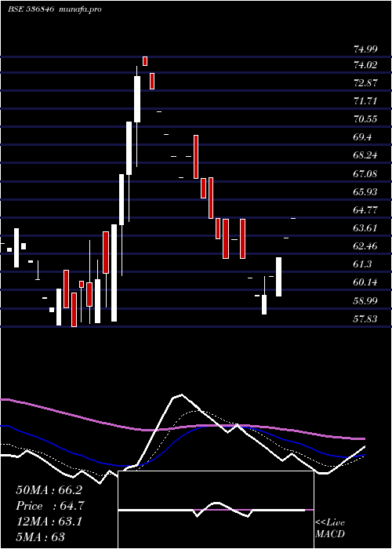The image size is (392, 549).
Task: Click the 64.77 price axis label
Action: tap(365, 210)
